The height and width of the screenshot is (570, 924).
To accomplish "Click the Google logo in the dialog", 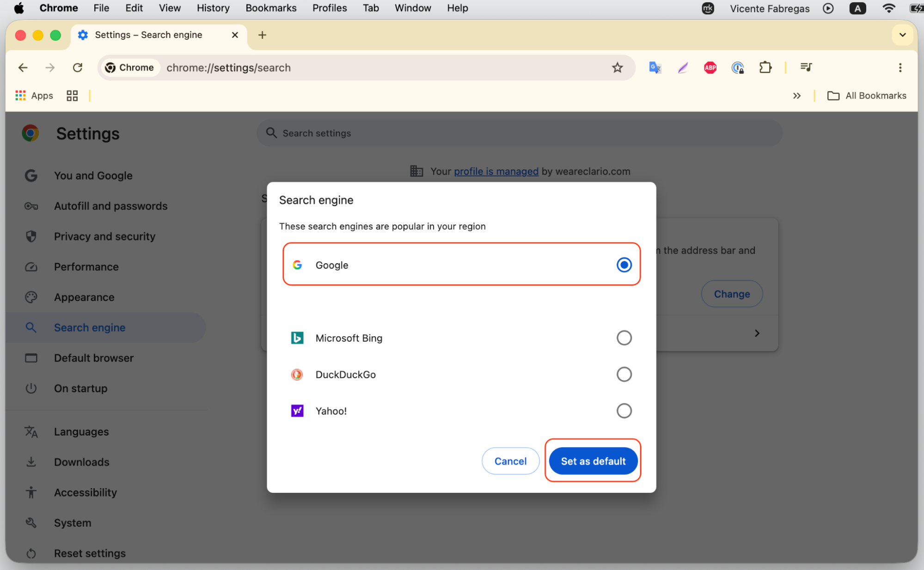I will pyautogui.click(x=297, y=265).
